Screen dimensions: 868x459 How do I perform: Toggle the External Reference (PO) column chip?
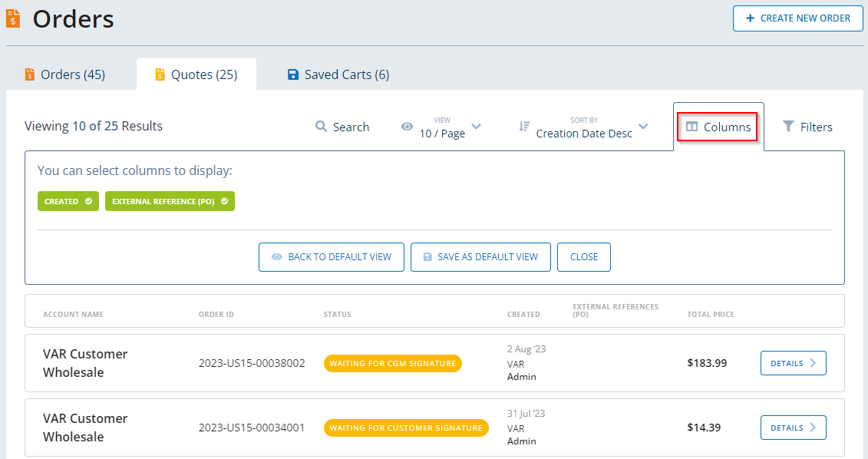coord(170,201)
